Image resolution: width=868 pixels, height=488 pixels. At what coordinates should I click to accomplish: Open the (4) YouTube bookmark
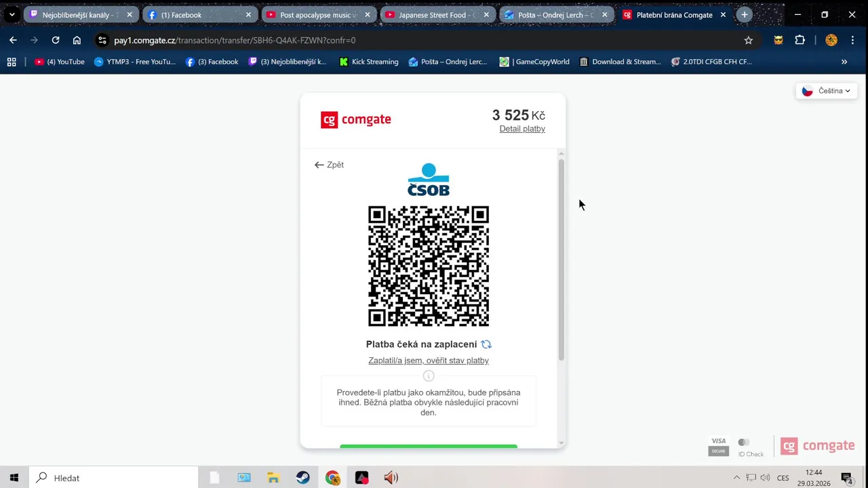[x=60, y=62]
